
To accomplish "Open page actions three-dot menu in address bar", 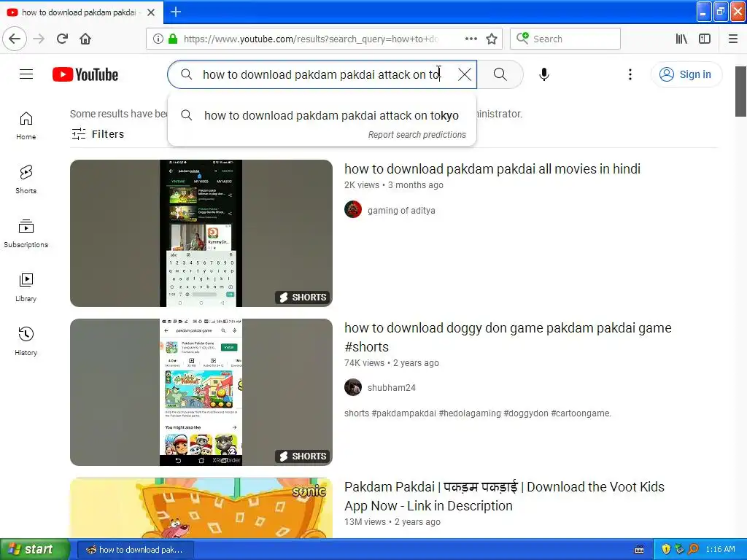I will [x=471, y=39].
